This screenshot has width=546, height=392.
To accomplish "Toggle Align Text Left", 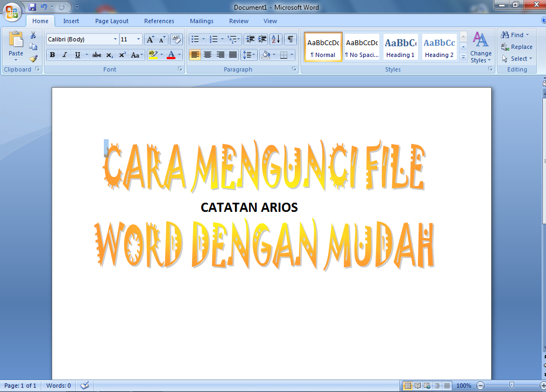I will click(x=195, y=55).
